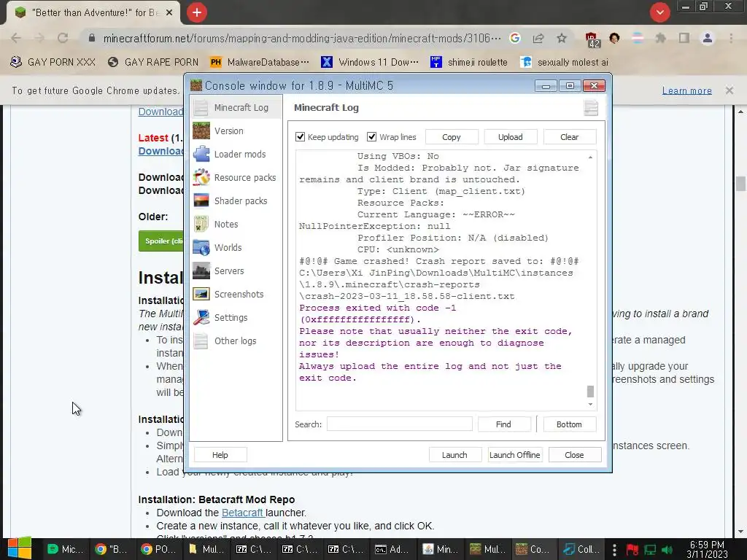The image size is (747, 560).
Task: Go back in Chrome
Action: pyautogui.click(x=16, y=38)
